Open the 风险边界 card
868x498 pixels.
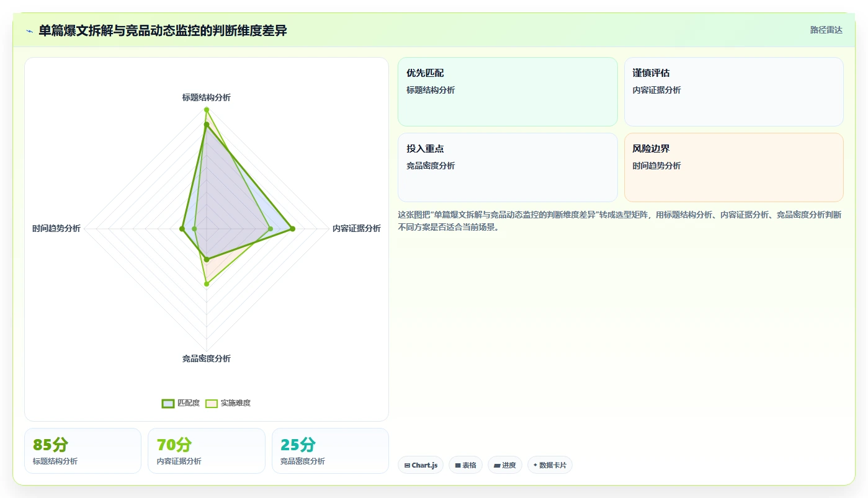(733, 167)
